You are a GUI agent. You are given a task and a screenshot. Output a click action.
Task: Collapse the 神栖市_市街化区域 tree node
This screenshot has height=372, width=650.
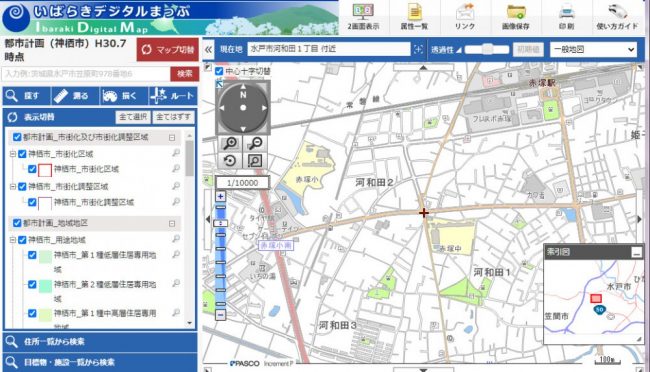click(x=13, y=154)
